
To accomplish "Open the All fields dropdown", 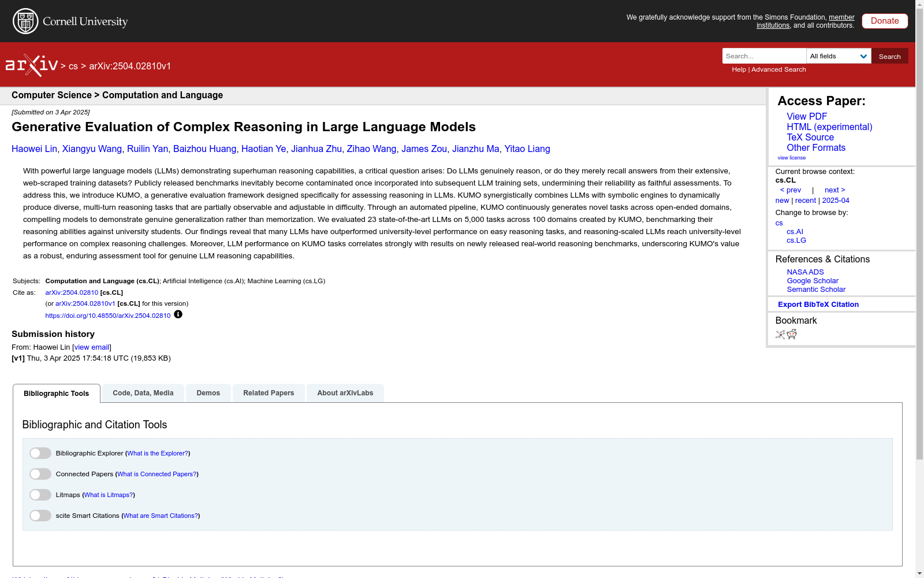I will click(x=839, y=56).
